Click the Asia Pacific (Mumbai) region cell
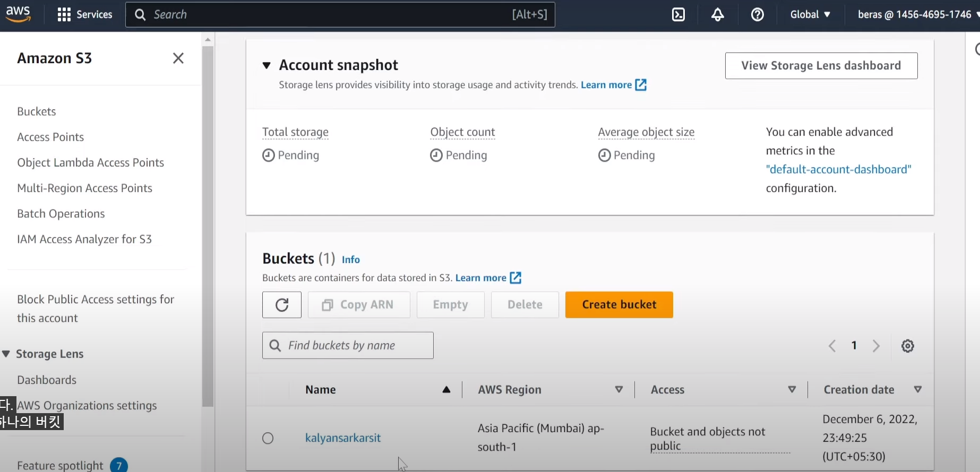Screen dimensions: 980x472 pyautogui.click(x=541, y=438)
